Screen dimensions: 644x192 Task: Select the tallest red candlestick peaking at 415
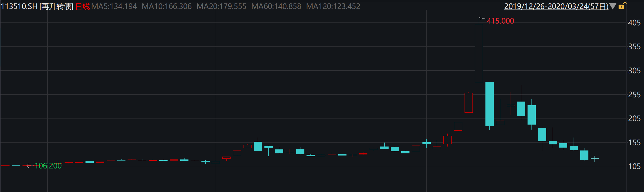(479, 53)
